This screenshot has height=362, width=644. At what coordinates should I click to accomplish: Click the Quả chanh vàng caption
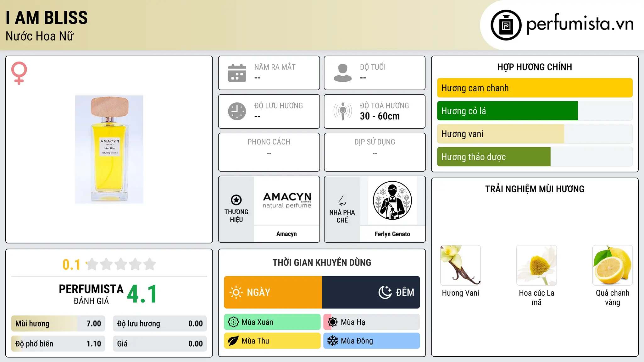613,298
